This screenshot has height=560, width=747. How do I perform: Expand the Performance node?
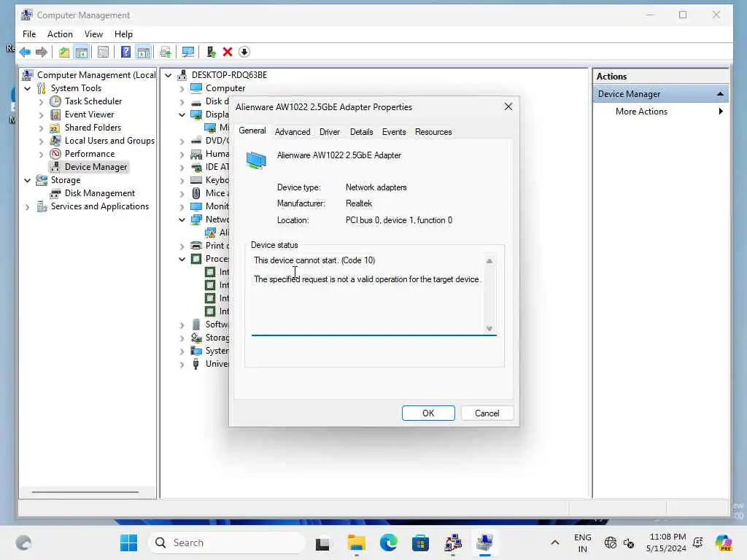pyautogui.click(x=41, y=155)
